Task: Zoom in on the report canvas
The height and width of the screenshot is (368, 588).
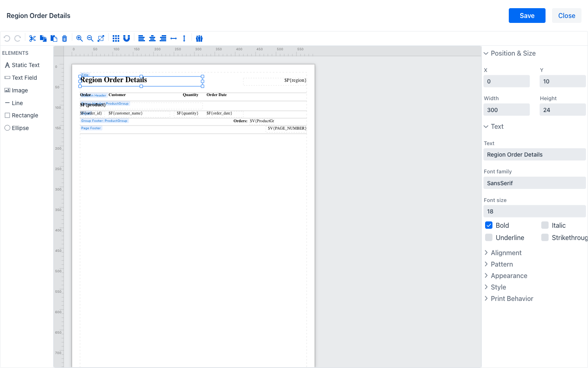Action: [x=80, y=38]
